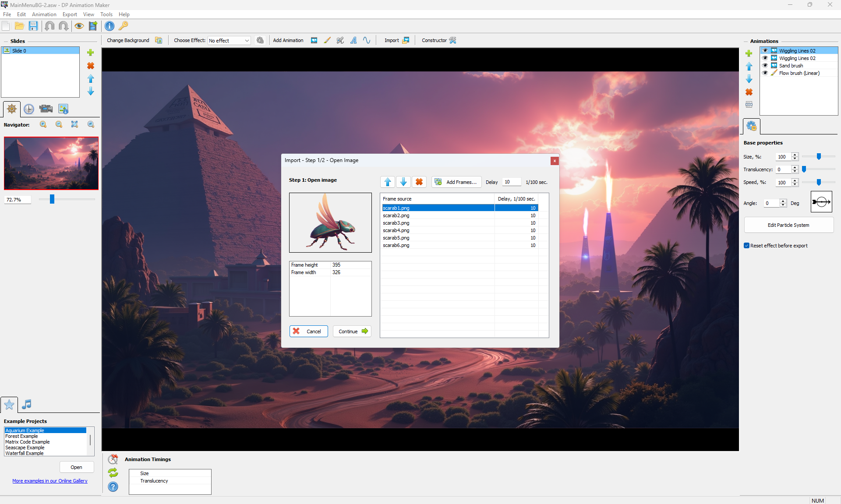This screenshot has width=841, height=504.
Task: Move the selected frame up with arrow
Action: pos(388,182)
